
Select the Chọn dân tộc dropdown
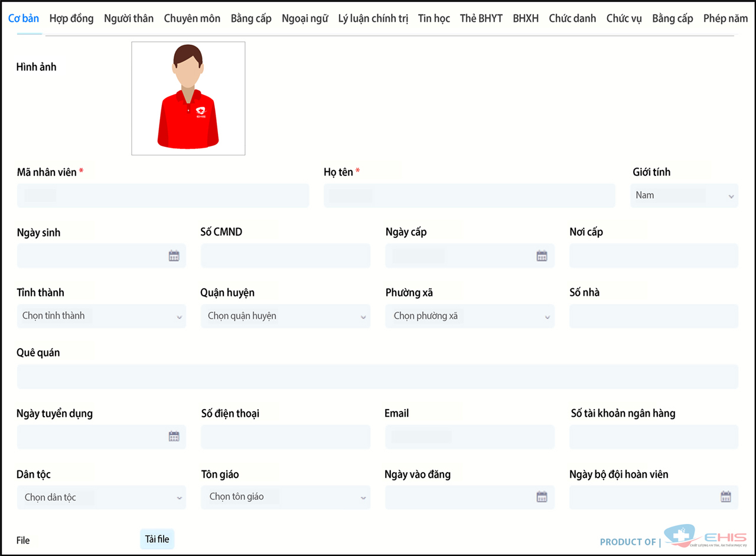[101, 498]
